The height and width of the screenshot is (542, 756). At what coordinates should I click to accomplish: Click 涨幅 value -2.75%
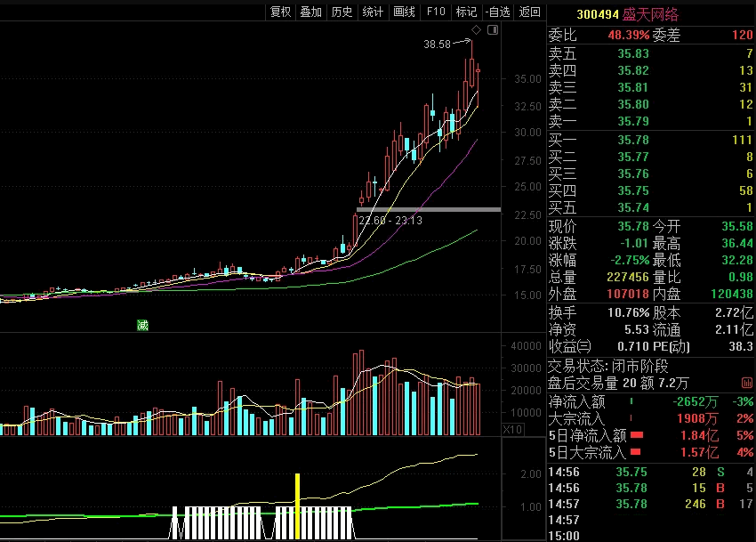[x=631, y=260]
